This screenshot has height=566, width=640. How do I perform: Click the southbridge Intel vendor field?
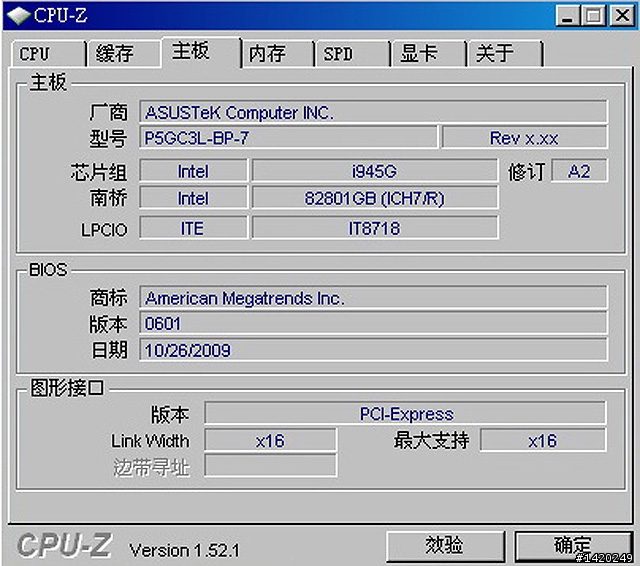click(x=193, y=198)
